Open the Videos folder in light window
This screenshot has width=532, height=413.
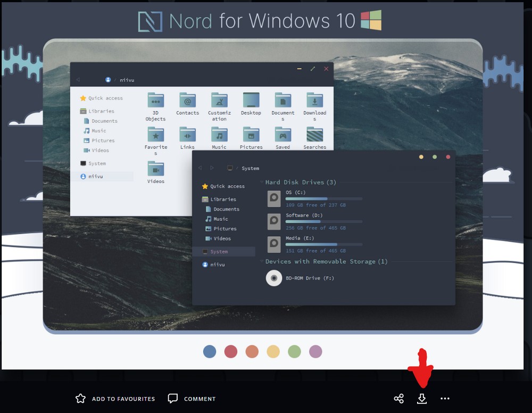[155, 169]
